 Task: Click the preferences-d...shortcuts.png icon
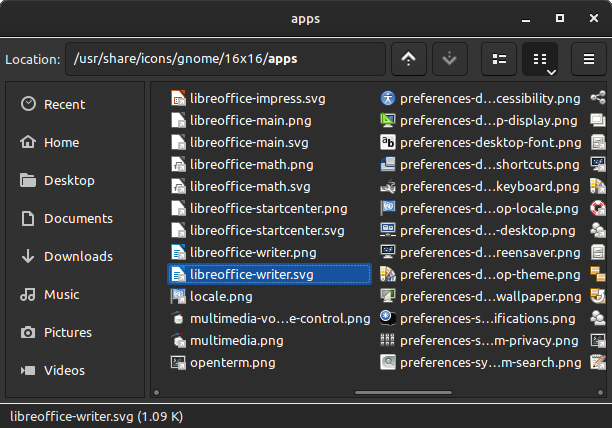tap(388, 164)
